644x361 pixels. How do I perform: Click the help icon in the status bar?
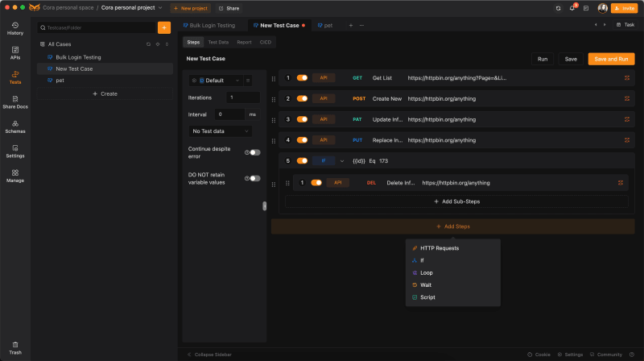[x=632, y=355]
